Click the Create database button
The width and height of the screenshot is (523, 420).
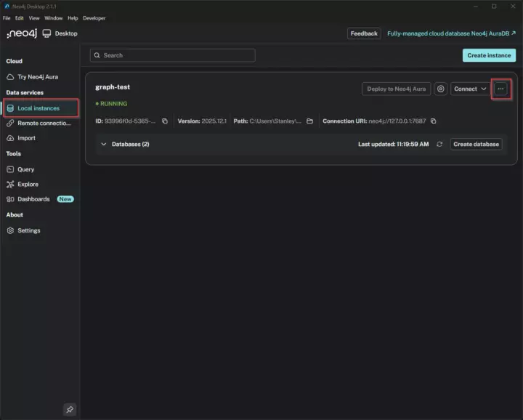(x=476, y=144)
